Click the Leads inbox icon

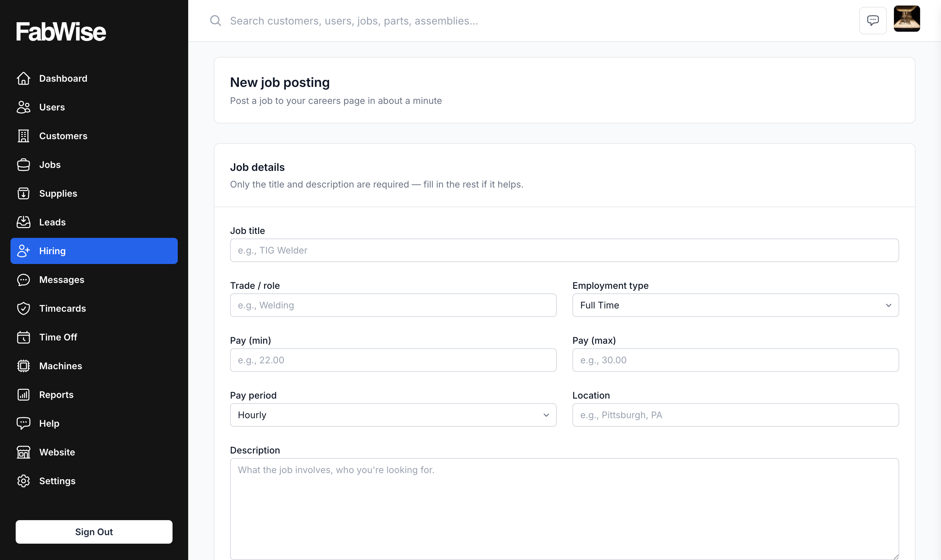pos(24,222)
